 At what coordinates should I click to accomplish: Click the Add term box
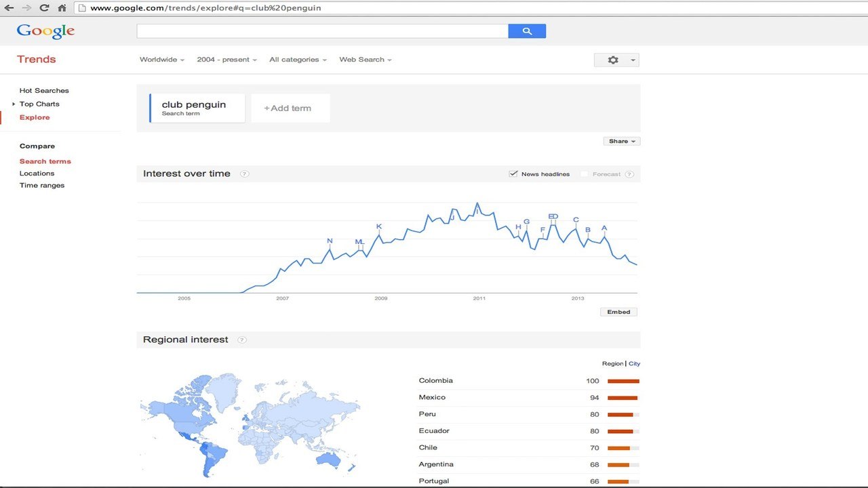290,108
